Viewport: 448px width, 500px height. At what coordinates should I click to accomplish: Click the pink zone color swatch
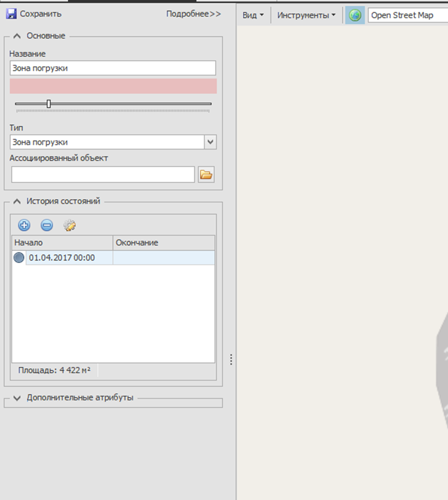coord(113,86)
